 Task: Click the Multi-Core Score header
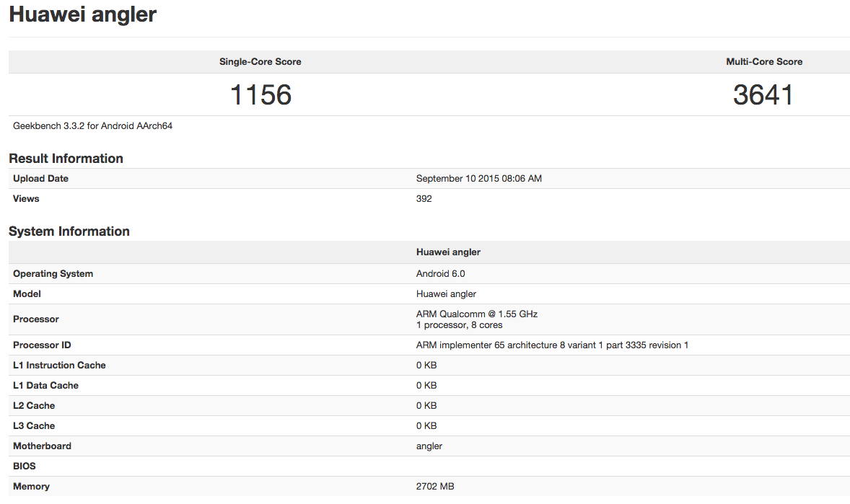tap(764, 62)
